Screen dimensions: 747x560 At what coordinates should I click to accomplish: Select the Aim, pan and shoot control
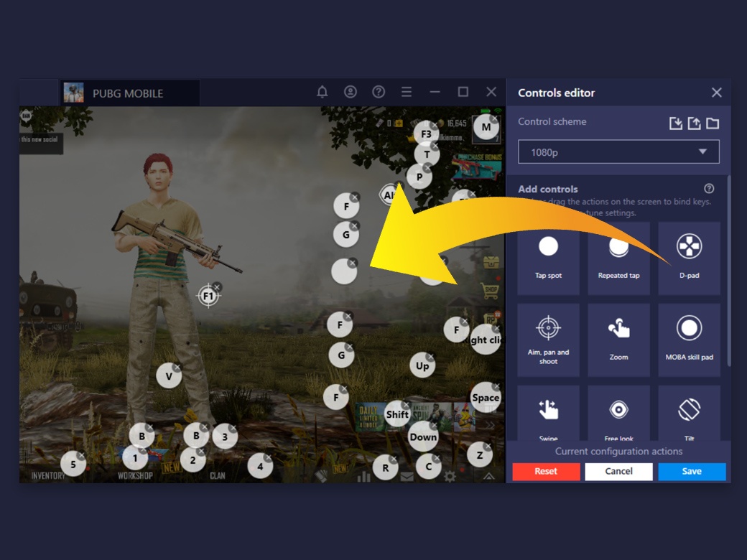[548, 340]
